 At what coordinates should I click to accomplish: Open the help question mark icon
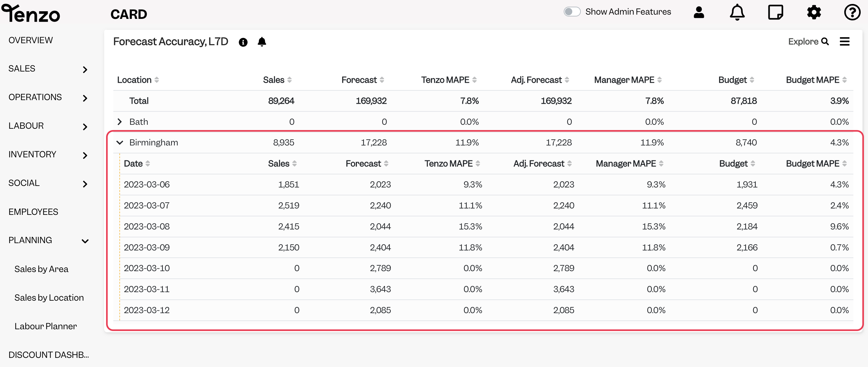[852, 12]
